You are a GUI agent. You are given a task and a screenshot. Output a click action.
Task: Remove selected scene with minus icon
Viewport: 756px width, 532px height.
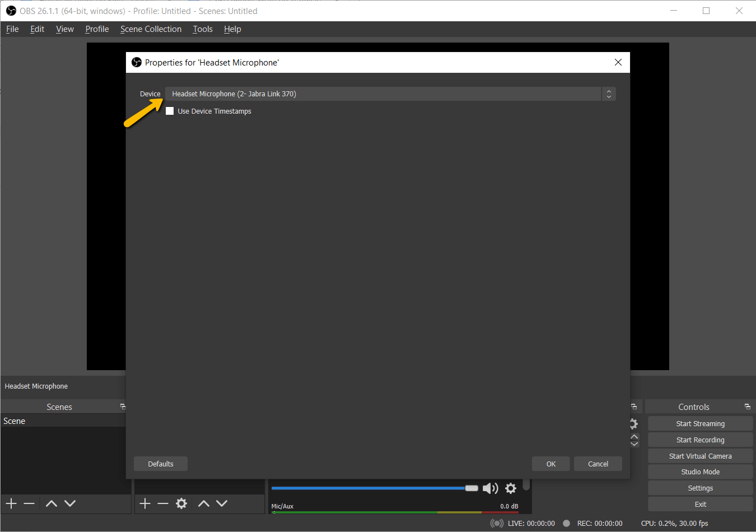(x=29, y=503)
